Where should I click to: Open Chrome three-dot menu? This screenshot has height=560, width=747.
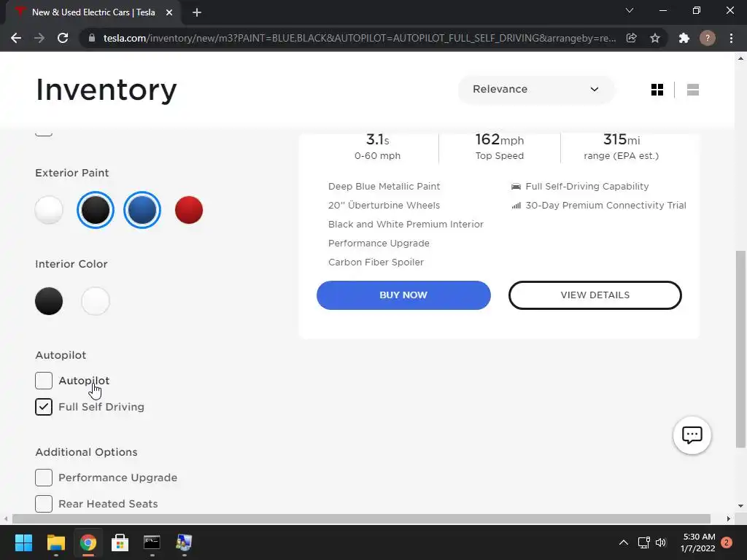[731, 38]
